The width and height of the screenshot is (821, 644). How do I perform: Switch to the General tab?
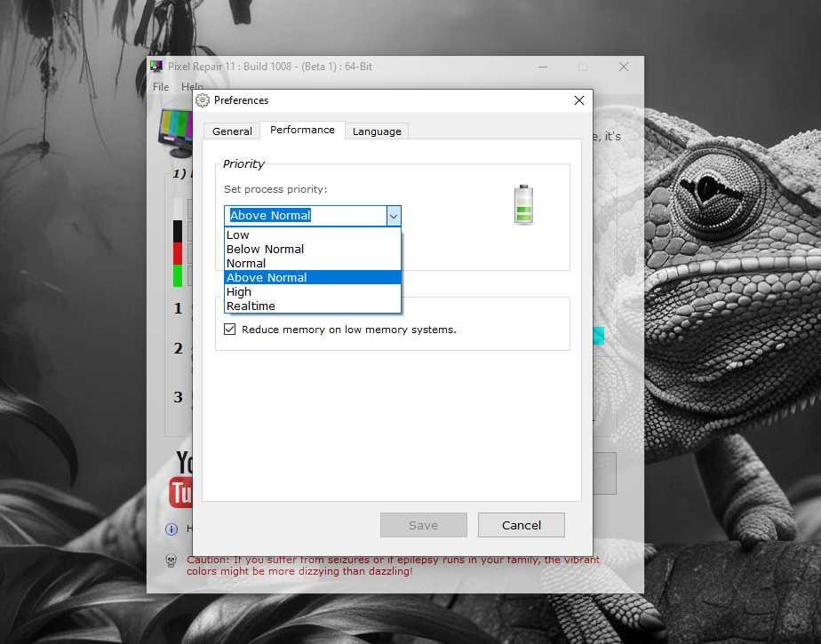[x=232, y=131]
